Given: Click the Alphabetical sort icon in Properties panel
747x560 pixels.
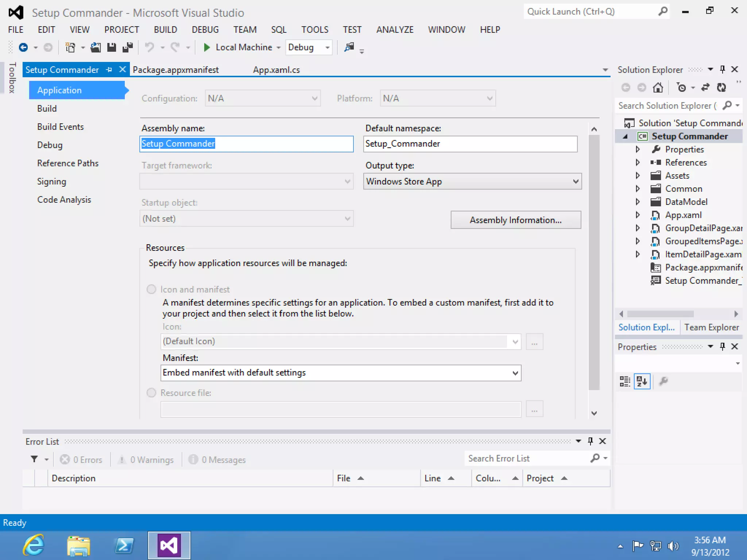Looking at the screenshot, I should point(642,381).
